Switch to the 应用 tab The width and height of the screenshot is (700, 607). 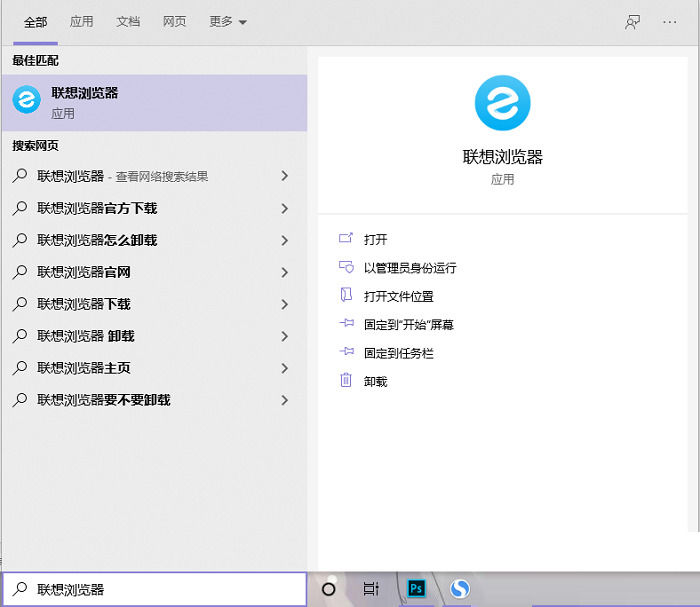pyautogui.click(x=82, y=22)
